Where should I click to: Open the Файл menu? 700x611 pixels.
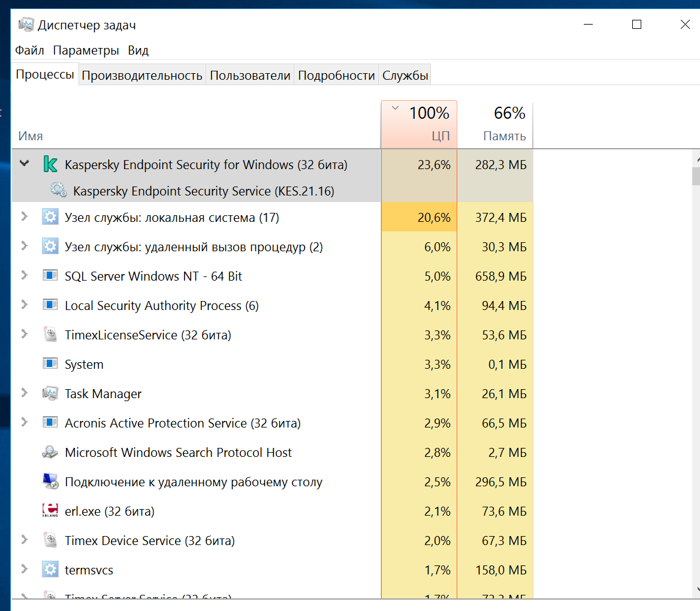[29, 50]
